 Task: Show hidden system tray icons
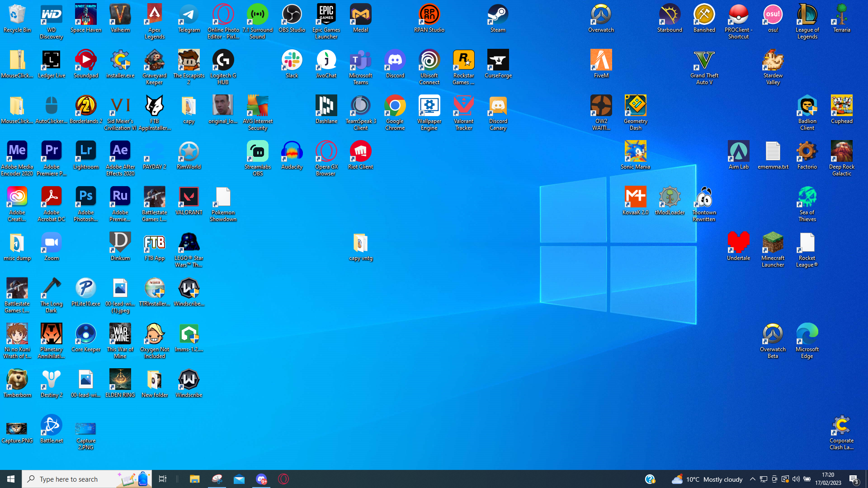click(752, 479)
